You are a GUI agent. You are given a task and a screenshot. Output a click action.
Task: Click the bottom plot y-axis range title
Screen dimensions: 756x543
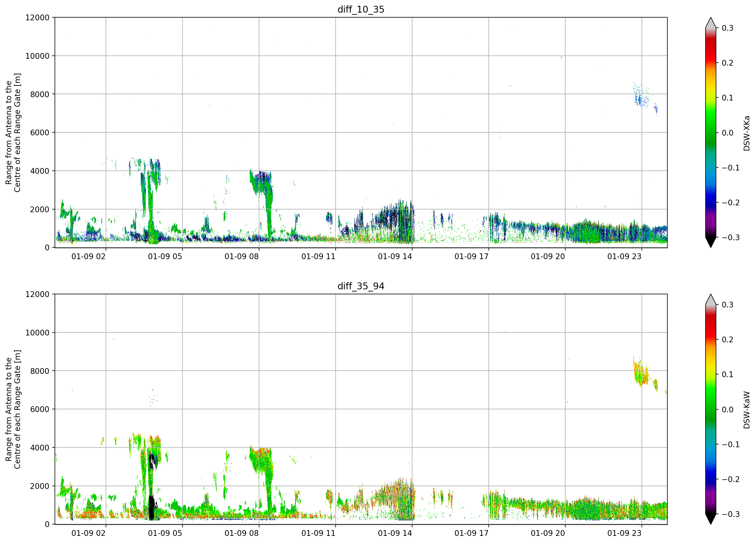(x=13, y=409)
